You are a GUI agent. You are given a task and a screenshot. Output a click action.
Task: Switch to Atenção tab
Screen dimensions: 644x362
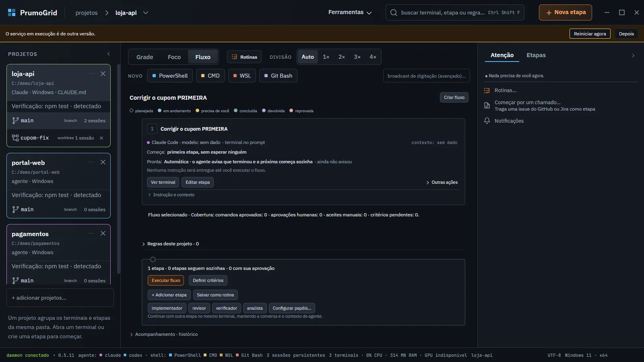point(502,55)
